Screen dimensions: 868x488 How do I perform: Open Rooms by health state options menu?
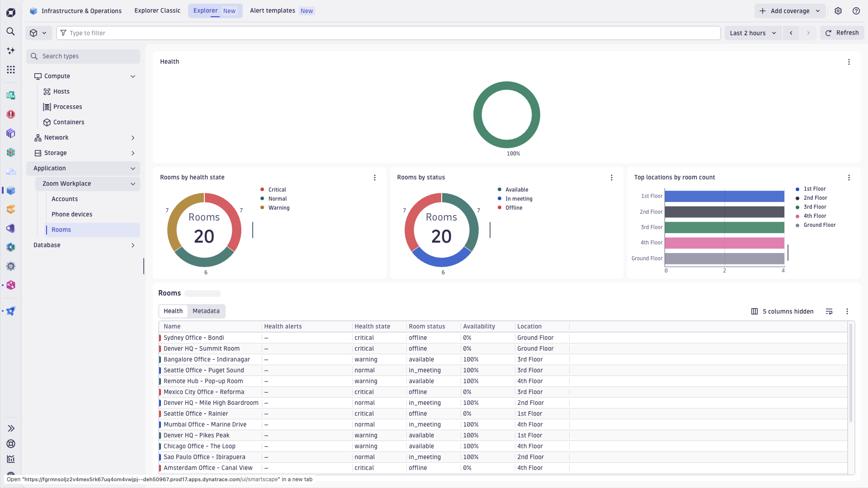(x=375, y=178)
